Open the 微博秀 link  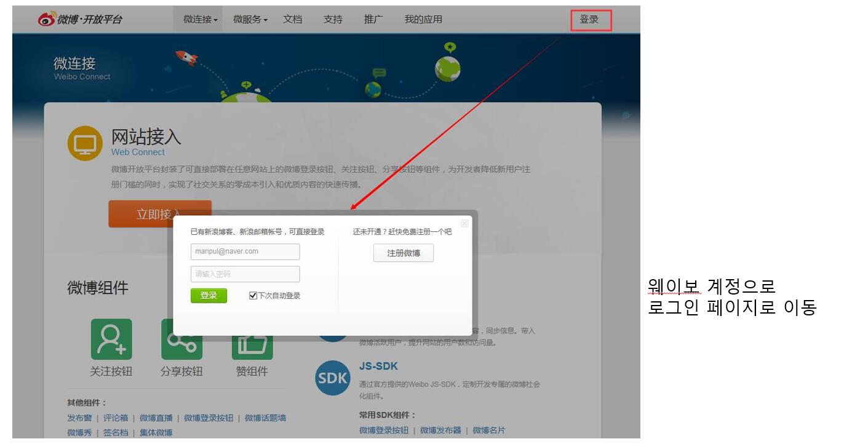point(79,433)
